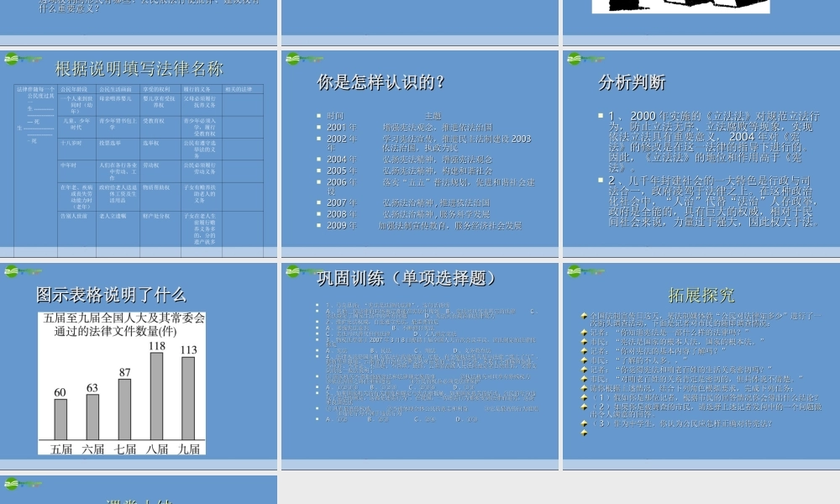Click the bar value 113

188,349
